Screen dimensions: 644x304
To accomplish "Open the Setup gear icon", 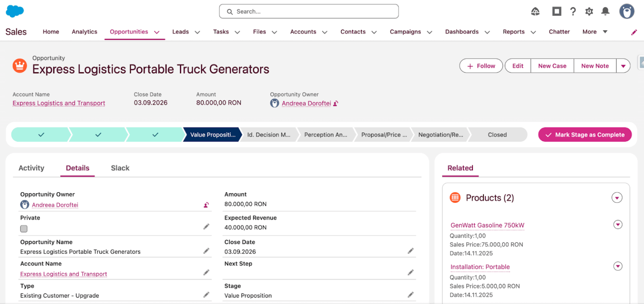I will coord(589,12).
